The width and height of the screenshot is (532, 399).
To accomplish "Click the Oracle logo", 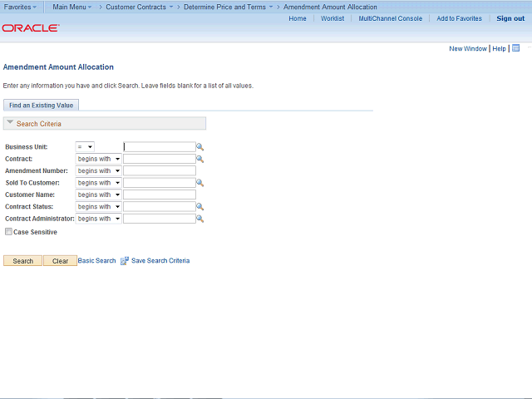I will (x=31, y=27).
